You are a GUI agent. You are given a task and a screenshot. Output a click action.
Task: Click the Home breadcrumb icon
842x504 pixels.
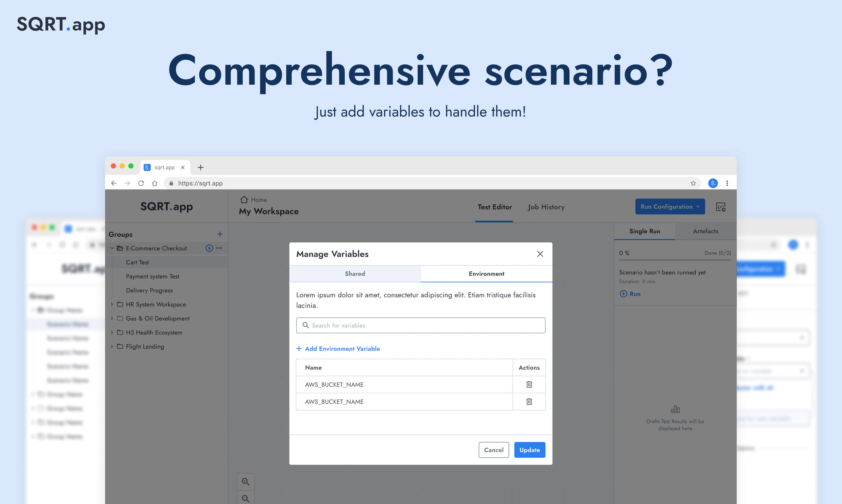[x=244, y=200]
